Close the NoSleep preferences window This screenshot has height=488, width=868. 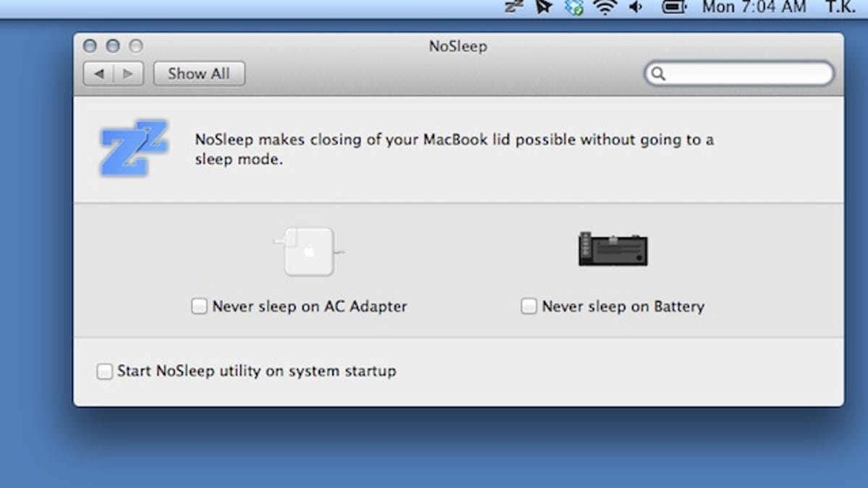90,46
